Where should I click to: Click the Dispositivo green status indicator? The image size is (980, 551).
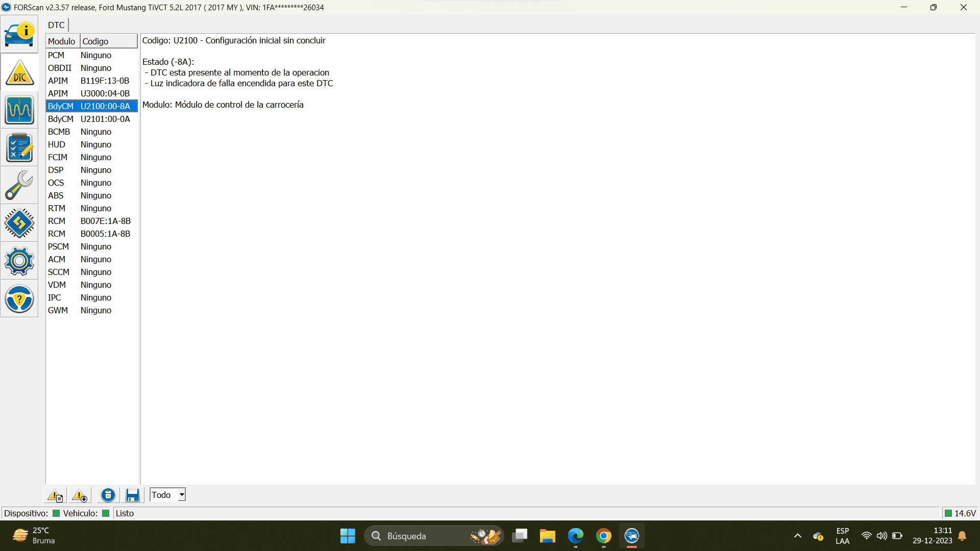coord(56,513)
